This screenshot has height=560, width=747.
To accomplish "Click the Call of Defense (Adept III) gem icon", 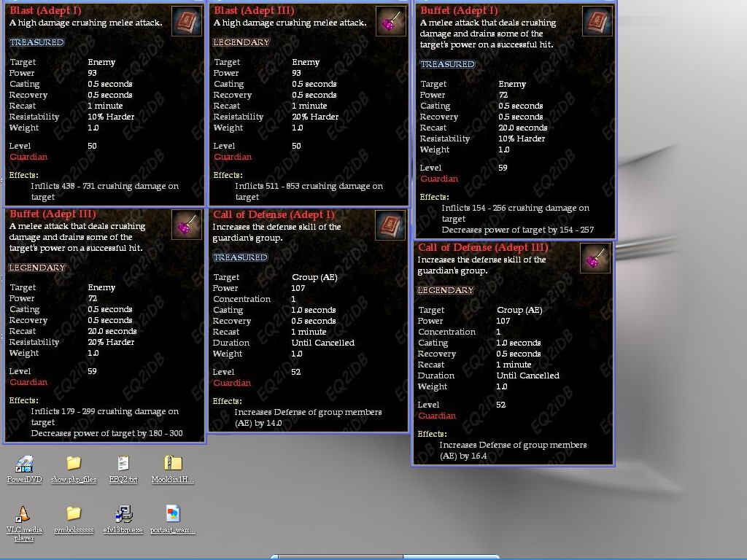I will coord(595,258).
